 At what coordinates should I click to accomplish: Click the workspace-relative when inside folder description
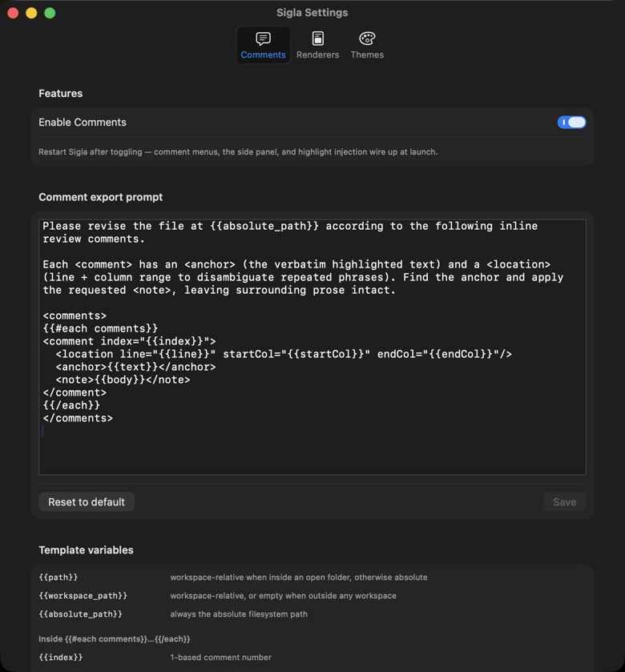coord(299,577)
